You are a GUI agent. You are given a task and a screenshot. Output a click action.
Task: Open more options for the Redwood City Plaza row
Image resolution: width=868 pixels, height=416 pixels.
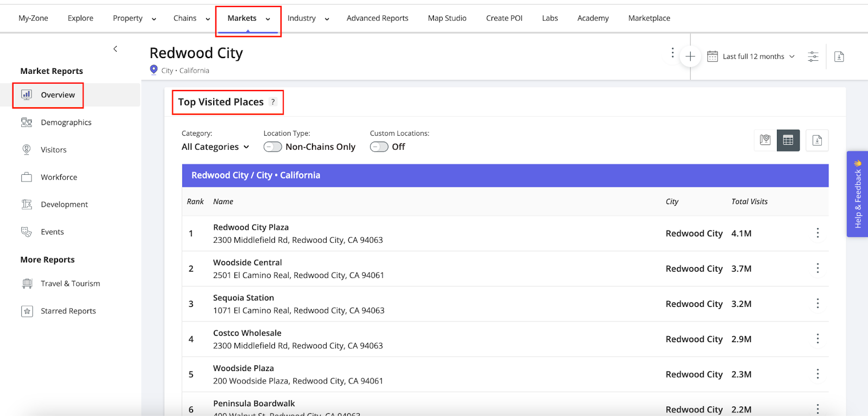tap(818, 233)
